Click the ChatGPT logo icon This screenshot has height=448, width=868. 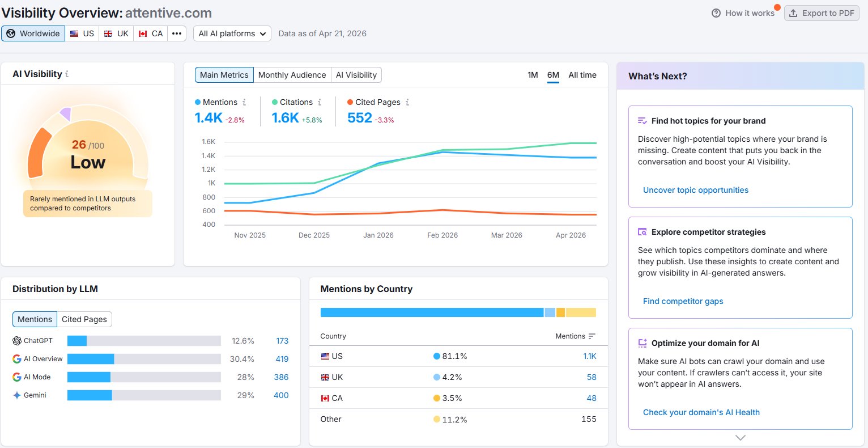pos(17,341)
